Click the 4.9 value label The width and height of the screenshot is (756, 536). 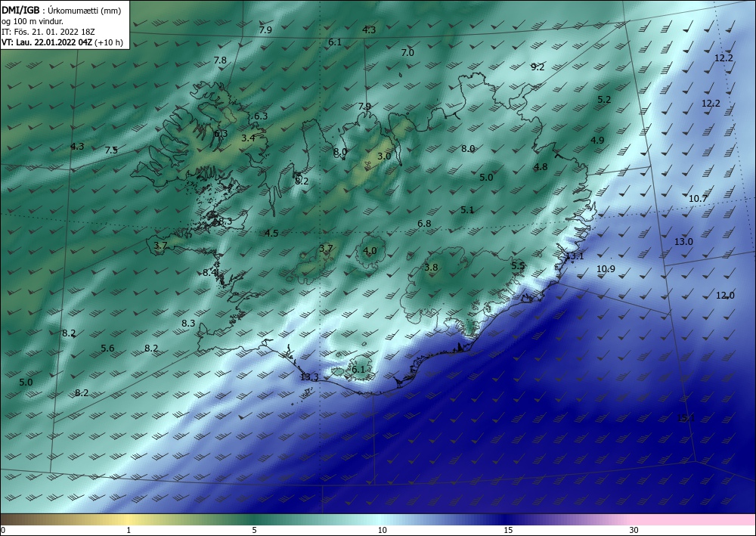point(597,141)
